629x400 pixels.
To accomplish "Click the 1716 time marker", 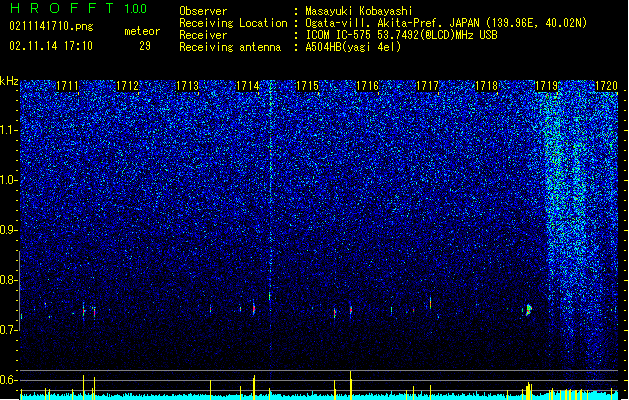I will click(x=367, y=86).
